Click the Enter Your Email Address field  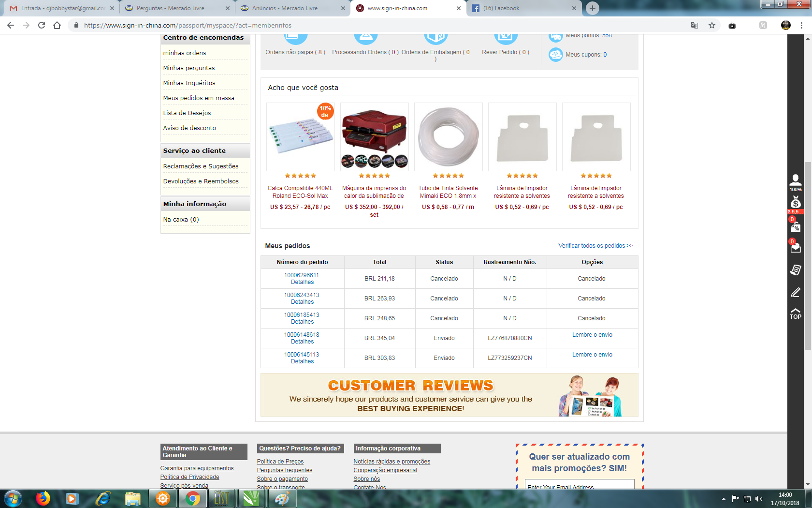click(x=580, y=485)
